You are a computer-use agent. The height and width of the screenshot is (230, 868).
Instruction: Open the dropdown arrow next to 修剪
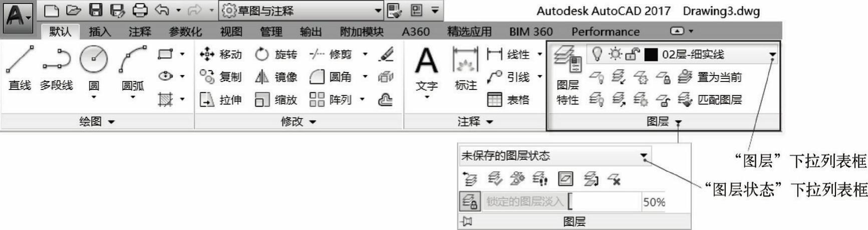click(365, 54)
